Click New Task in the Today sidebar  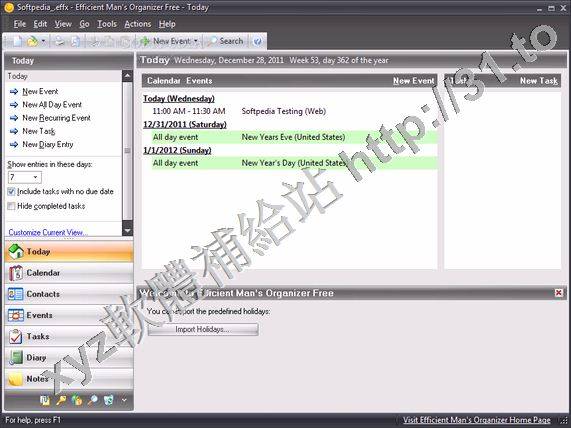(x=39, y=131)
